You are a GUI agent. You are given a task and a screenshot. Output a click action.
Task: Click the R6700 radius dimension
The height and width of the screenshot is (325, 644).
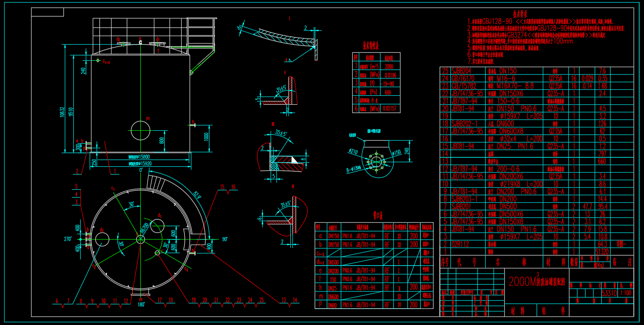coord(144,227)
